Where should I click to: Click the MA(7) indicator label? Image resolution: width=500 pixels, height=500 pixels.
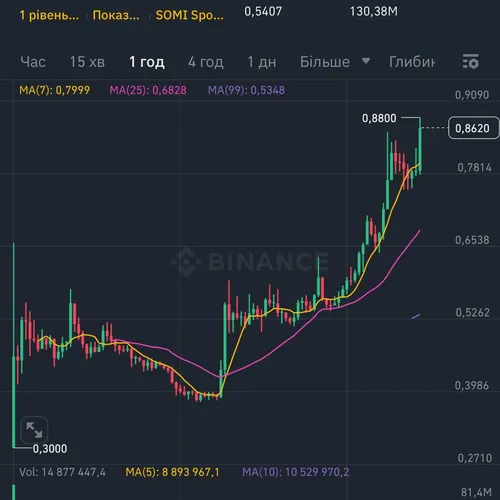pos(55,90)
